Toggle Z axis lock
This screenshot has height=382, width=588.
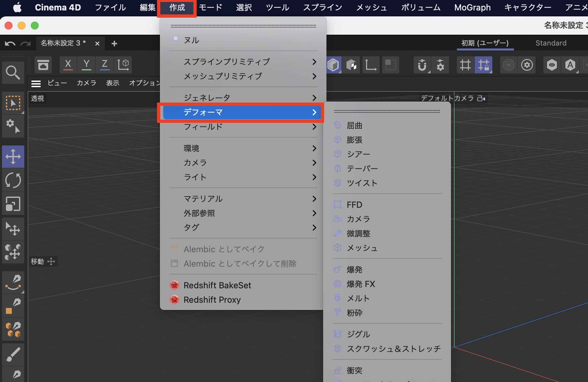(x=105, y=65)
